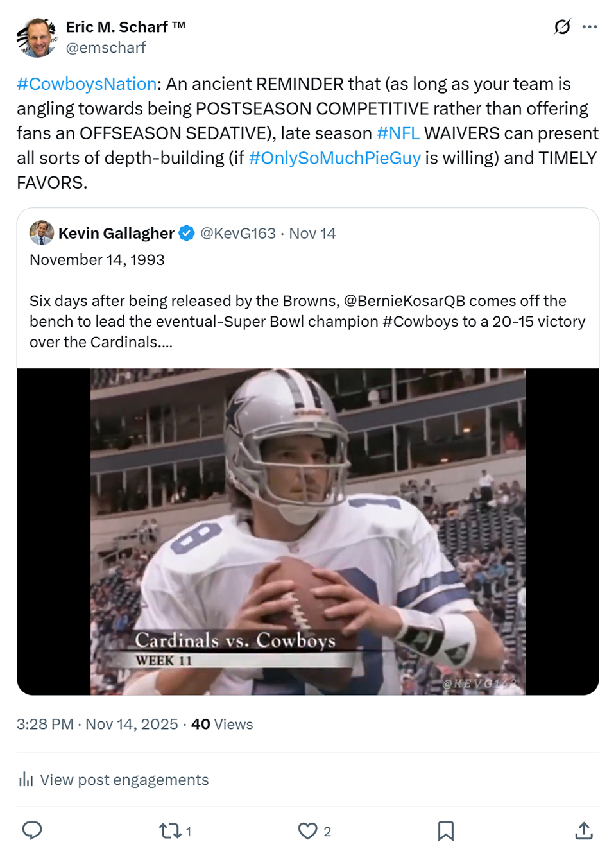
Task: Bookmark this post
Action: tap(445, 831)
